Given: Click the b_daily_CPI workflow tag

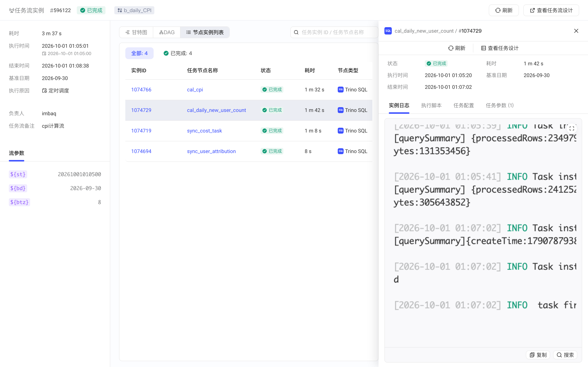Looking at the screenshot, I should [x=134, y=10].
